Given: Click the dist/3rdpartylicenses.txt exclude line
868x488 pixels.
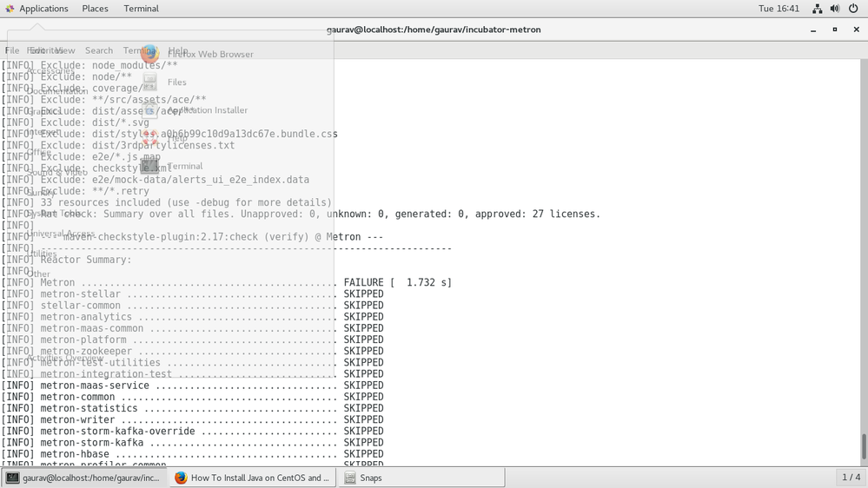Looking at the screenshot, I should point(118,146).
